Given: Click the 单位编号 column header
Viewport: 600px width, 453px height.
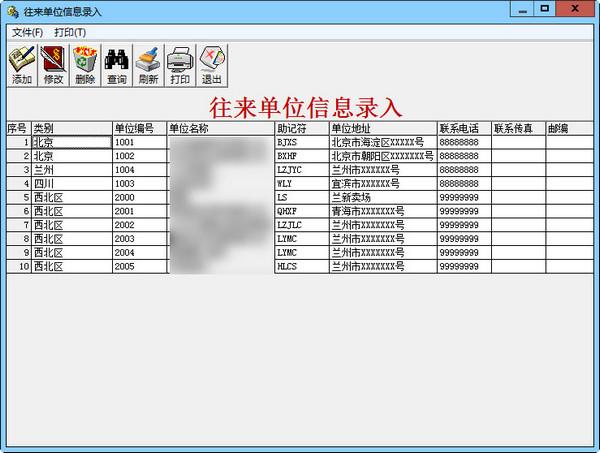Looking at the screenshot, I should pos(140,129).
